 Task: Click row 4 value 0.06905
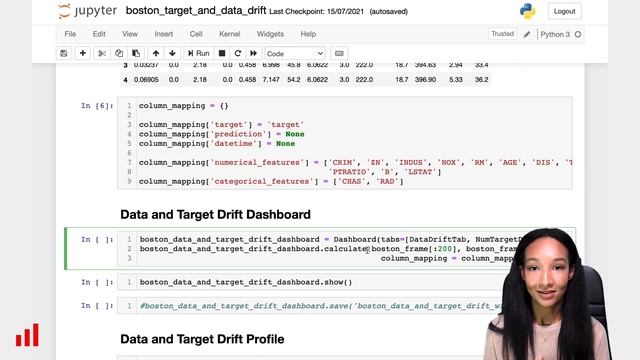point(146,80)
